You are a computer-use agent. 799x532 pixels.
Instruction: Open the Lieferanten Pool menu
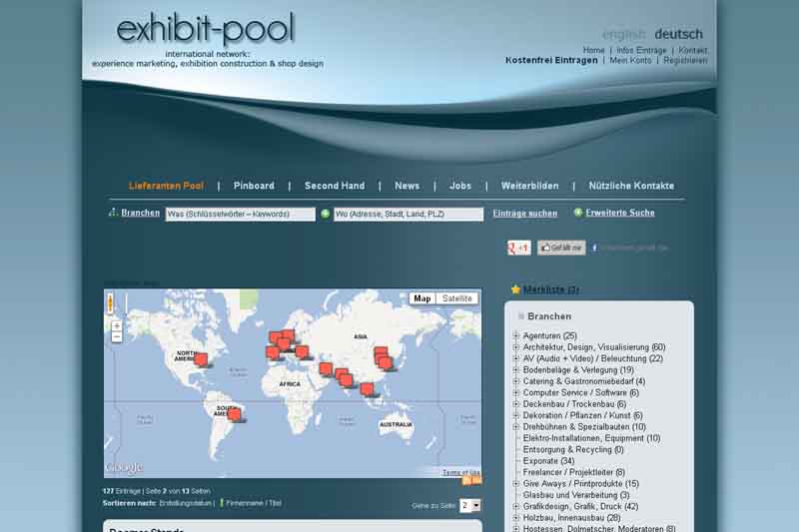[x=166, y=186]
